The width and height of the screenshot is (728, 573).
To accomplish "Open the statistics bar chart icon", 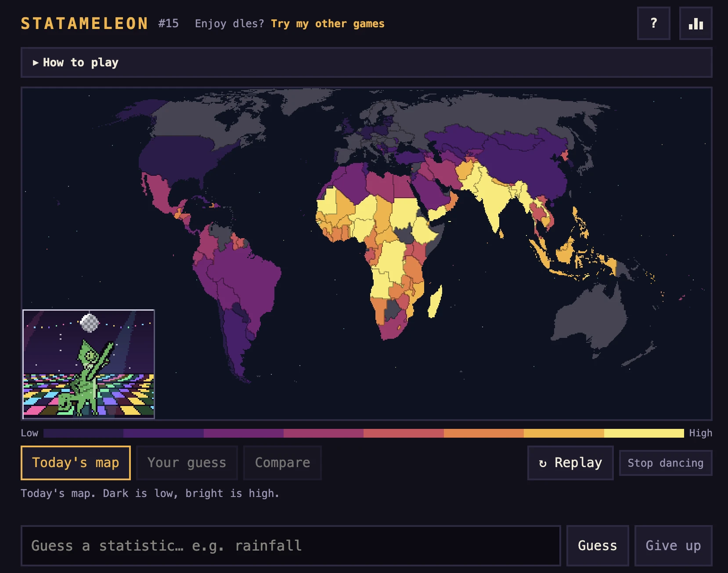I will coord(696,23).
